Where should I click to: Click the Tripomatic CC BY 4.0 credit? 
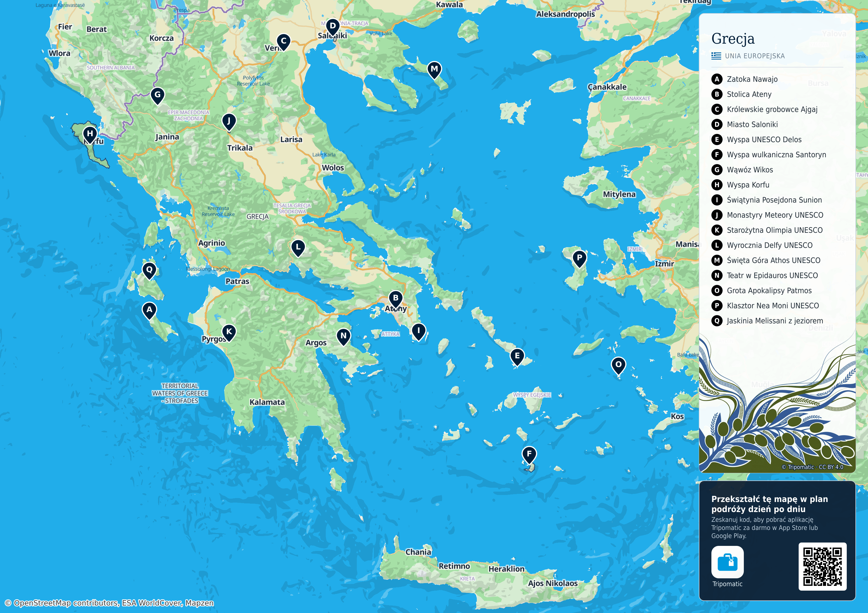click(812, 467)
